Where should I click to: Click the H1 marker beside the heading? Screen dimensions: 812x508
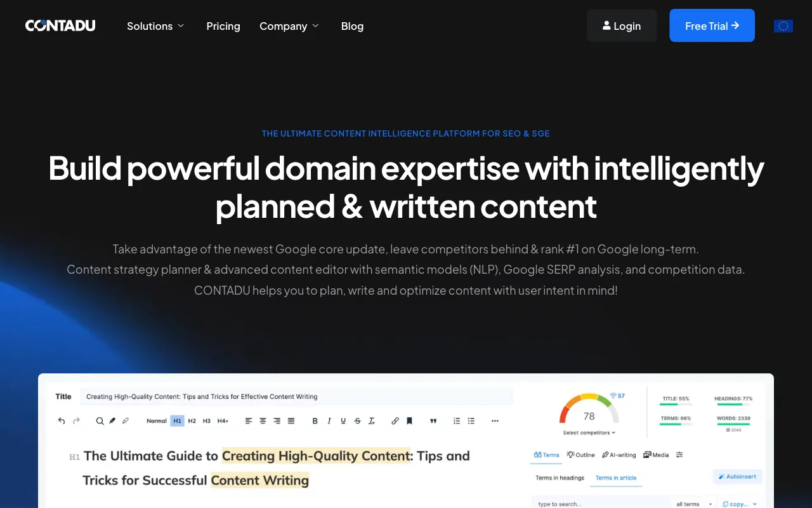tap(74, 457)
